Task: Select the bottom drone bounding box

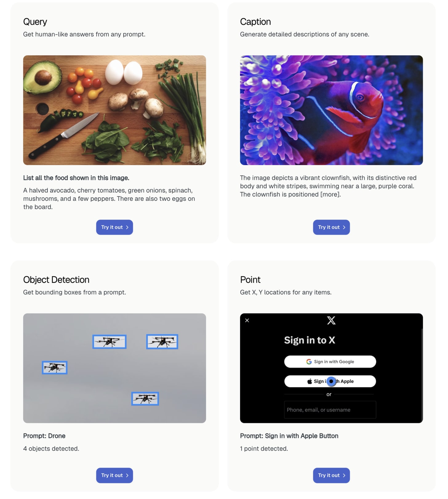Action: (x=145, y=399)
